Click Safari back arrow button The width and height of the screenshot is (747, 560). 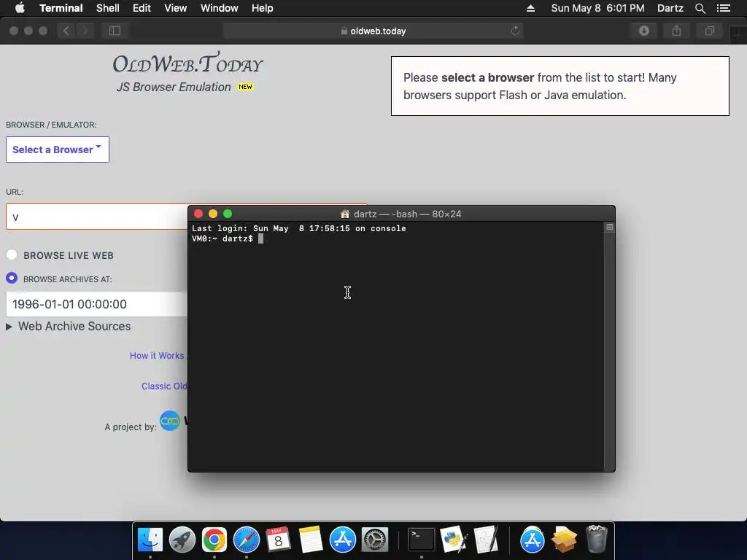pos(66,31)
